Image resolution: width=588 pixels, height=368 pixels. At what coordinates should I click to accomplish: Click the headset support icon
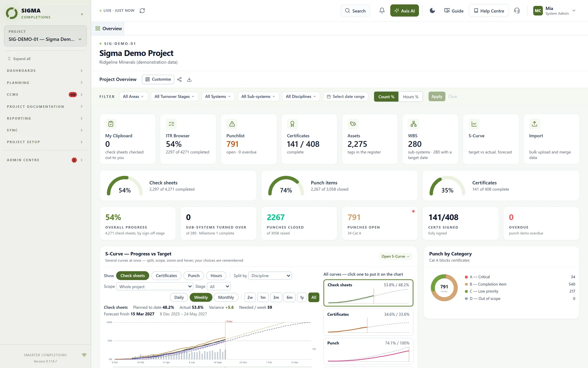click(517, 11)
